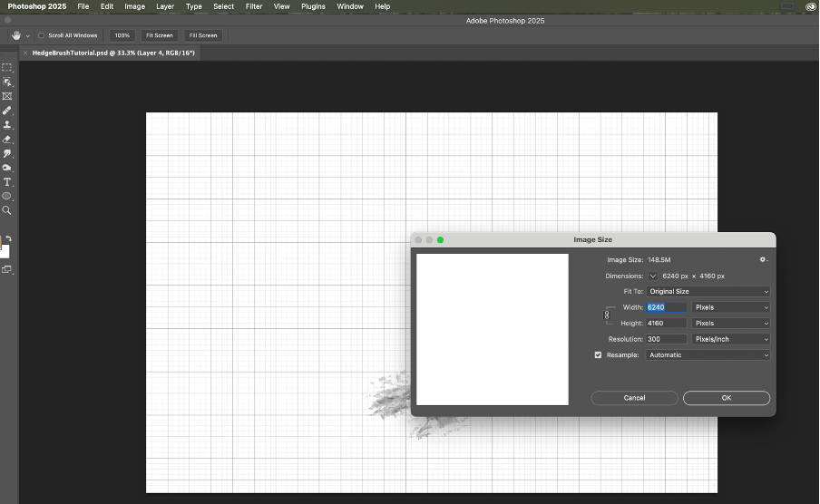Click the Fit Screen button

159,35
